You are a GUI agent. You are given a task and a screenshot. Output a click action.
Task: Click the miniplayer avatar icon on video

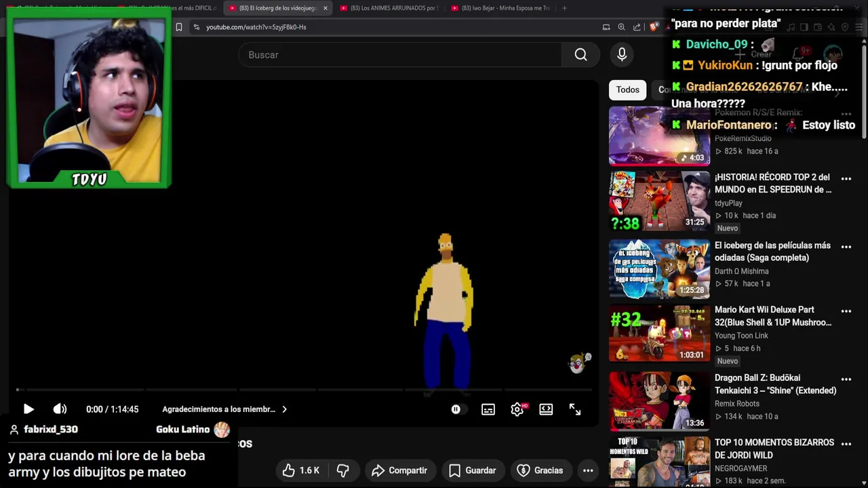click(x=578, y=364)
